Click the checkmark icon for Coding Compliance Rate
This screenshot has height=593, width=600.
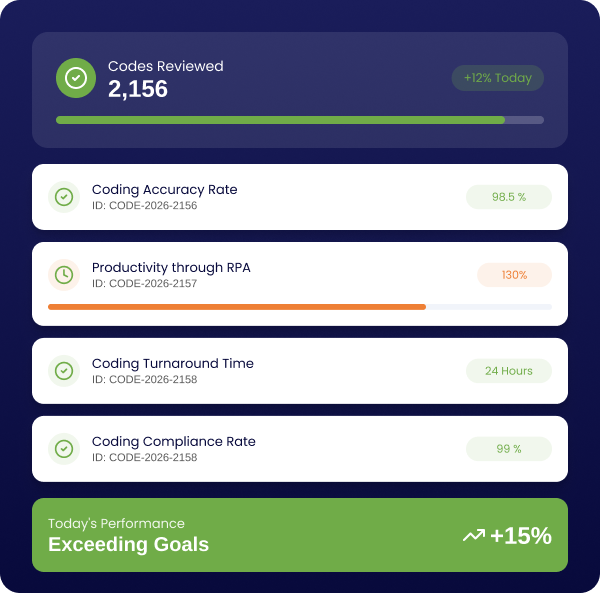coord(64,449)
